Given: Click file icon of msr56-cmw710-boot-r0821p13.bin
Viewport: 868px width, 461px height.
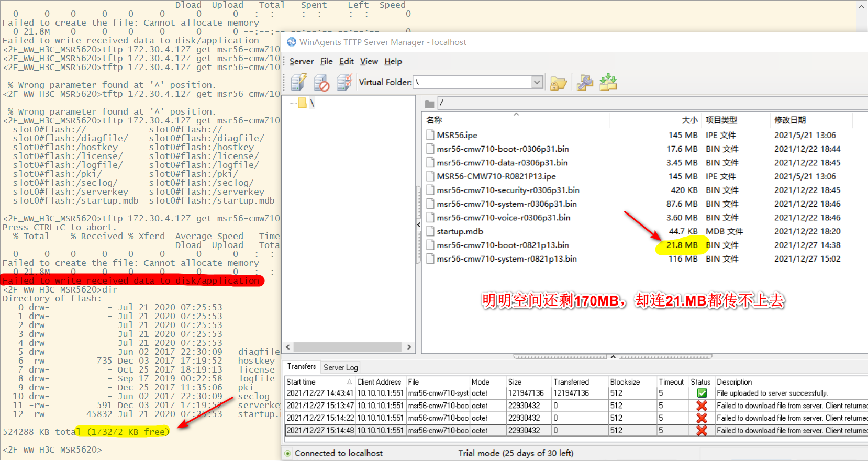Looking at the screenshot, I should (430, 245).
